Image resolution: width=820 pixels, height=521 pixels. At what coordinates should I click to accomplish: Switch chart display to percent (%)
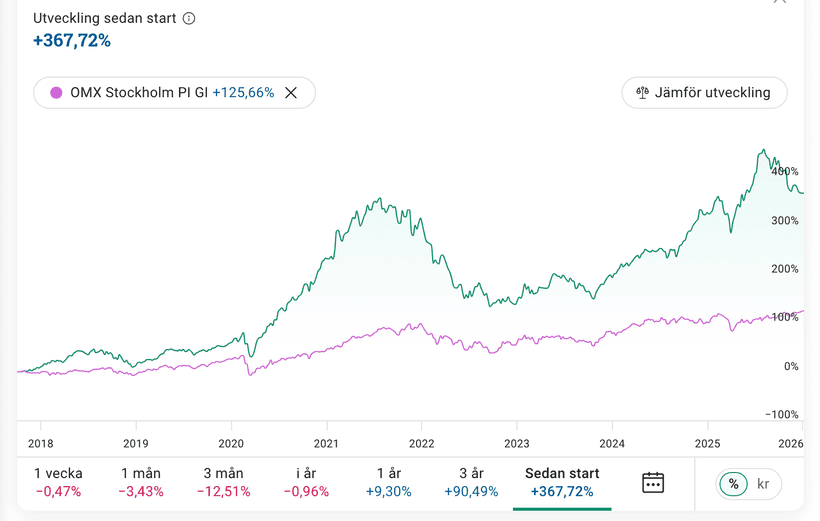(x=734, y=484)
